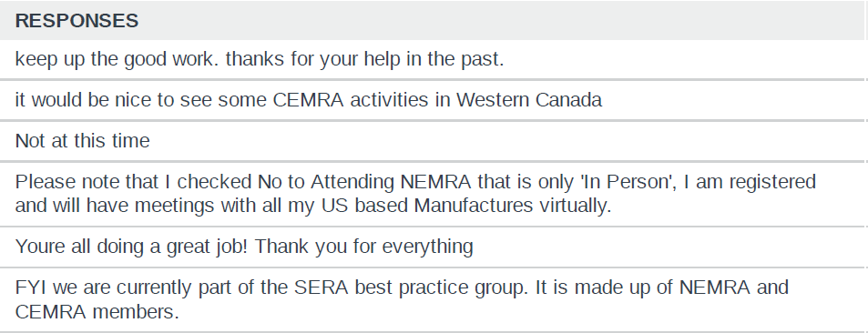Click 'CEMRA members.' at the end of the last response
The width and height of the screenshot is (868, 333).
[x=97, y=312]
